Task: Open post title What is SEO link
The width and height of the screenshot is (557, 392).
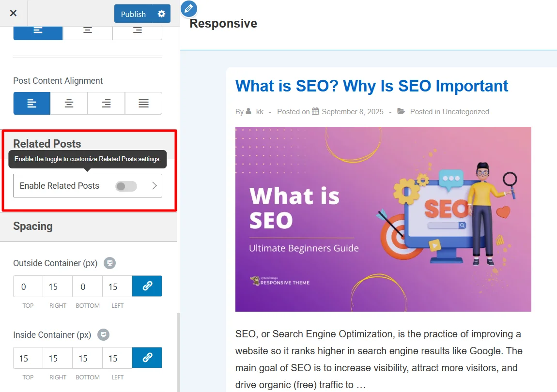Action: (x=371, y=86)
